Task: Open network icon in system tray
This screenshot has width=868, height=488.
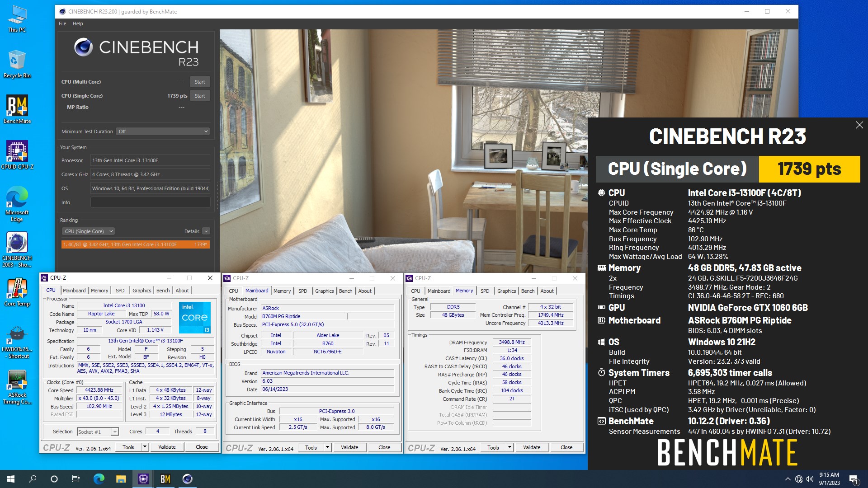Action: click(799, 479)
